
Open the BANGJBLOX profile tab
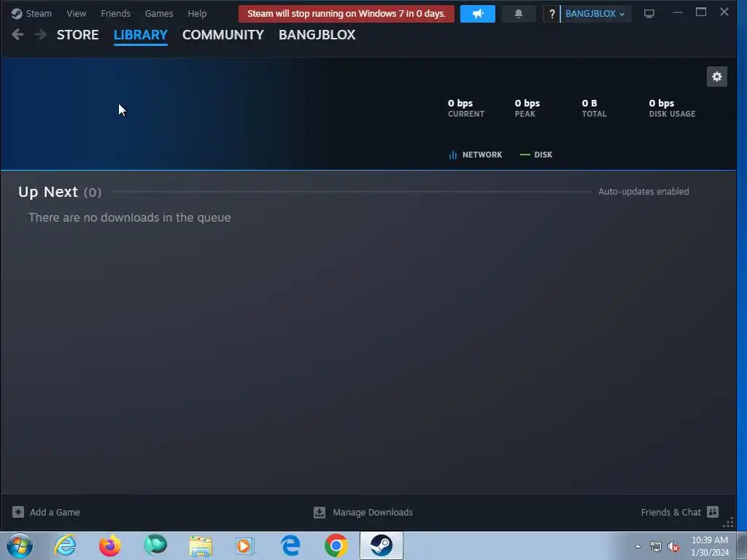click(x=317, y=35)
